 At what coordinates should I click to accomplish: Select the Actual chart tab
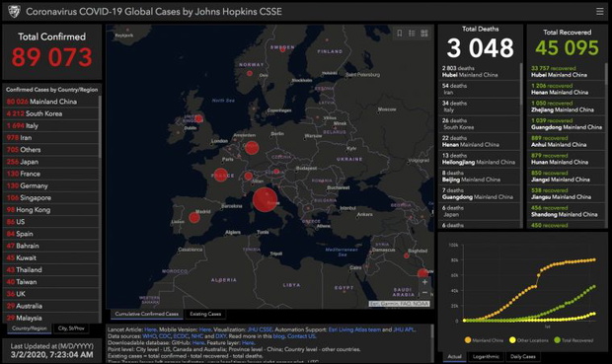coord(454,356)
